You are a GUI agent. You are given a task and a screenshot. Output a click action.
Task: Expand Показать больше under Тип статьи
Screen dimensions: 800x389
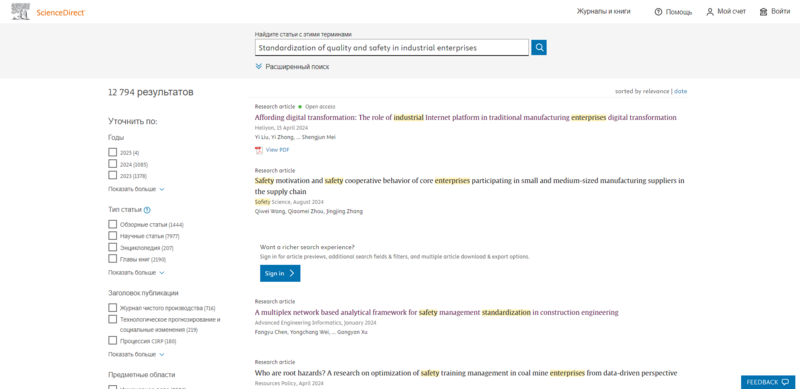pos(136,273)
